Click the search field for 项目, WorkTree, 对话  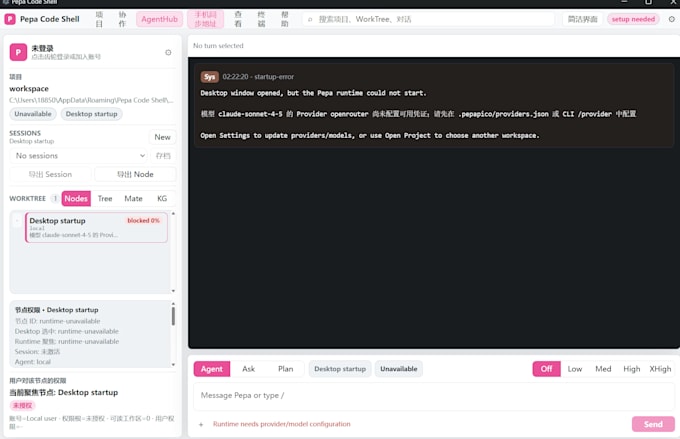point(428,19)
